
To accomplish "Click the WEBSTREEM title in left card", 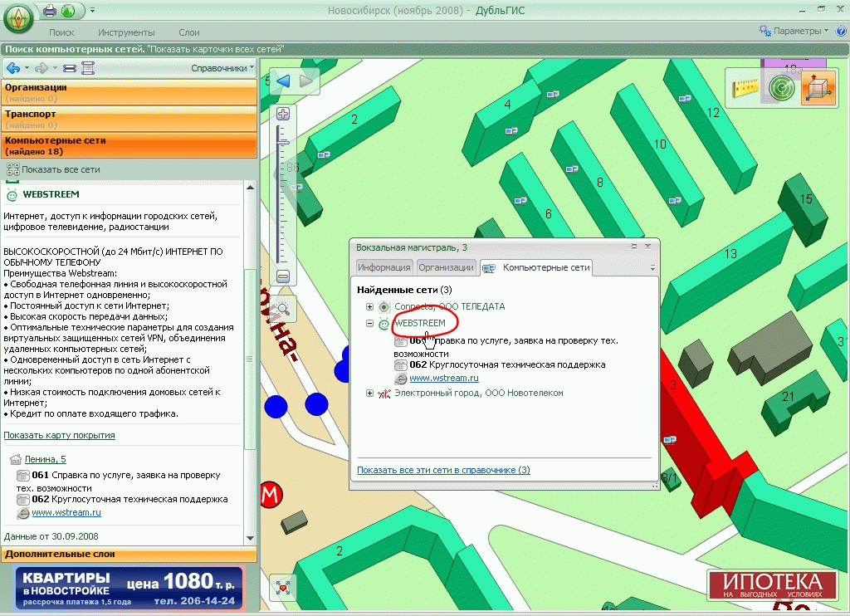I will tap(51, 194).
